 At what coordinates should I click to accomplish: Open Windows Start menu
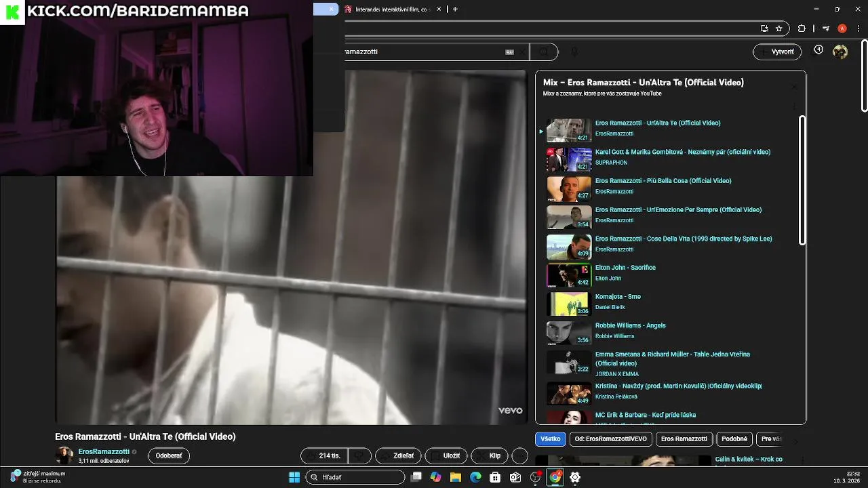tap(294, 477)
